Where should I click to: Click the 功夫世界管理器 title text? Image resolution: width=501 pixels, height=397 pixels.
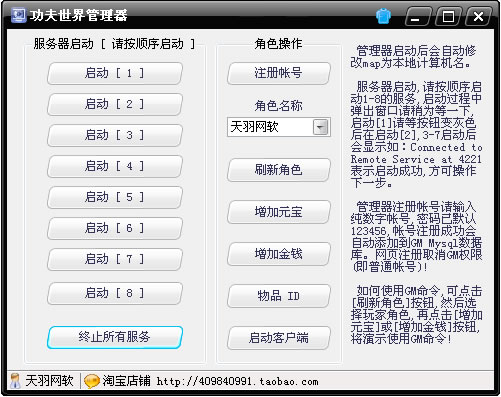(78, 15)
